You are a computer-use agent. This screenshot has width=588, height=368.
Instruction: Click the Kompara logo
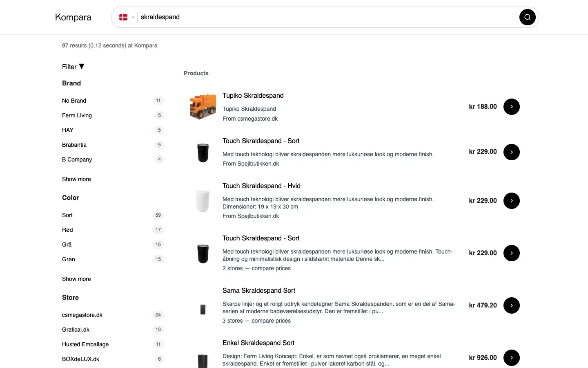point(73,17)
